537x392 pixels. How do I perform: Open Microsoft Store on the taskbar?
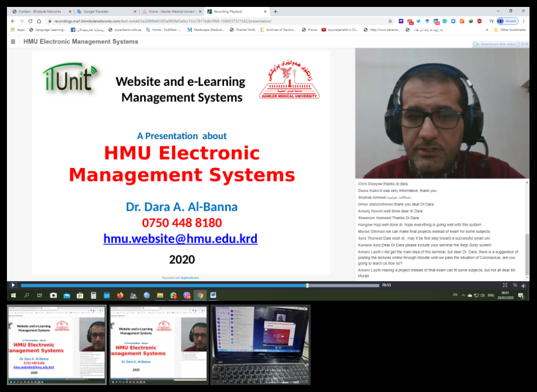[x=80, y=295]
